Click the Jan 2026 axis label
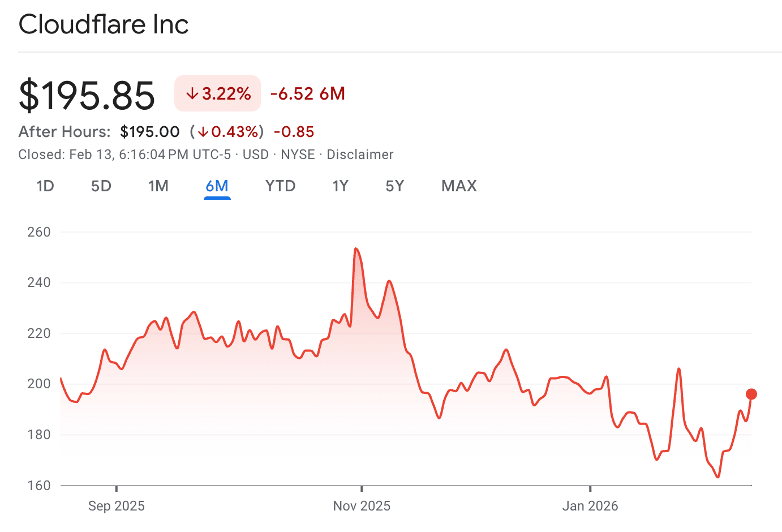This screenshot has width=782, height=532. pos(590,506)
